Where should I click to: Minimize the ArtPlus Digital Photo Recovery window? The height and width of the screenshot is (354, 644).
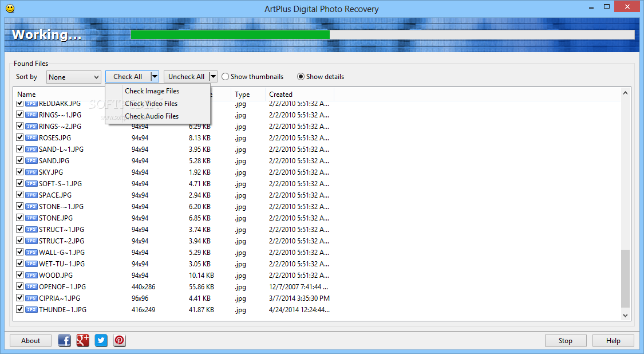(591, 7)
